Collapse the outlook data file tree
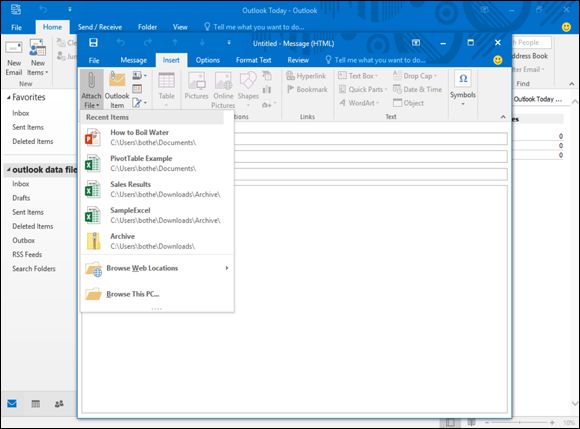This screenshot has width=580, height=429. coord(8,170)
